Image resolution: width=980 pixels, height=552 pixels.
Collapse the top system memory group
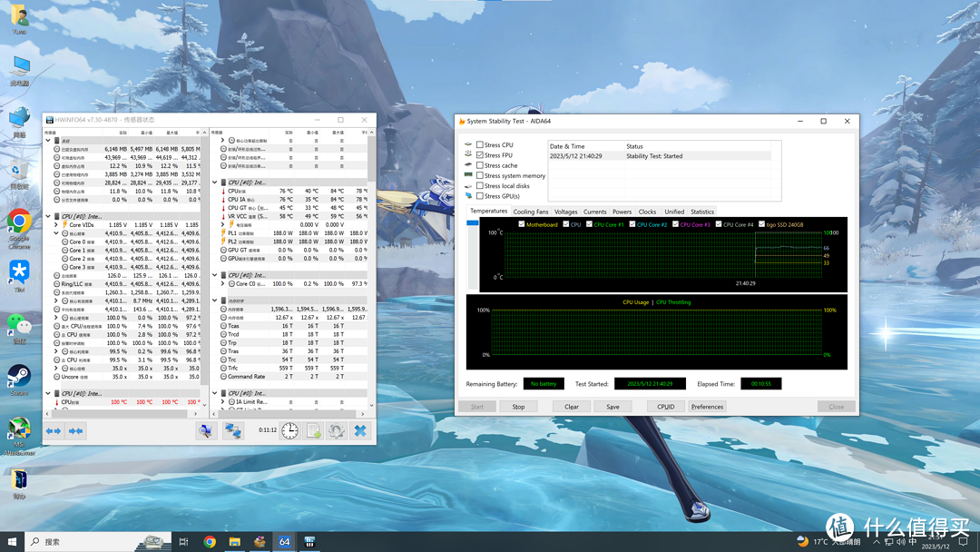[48, 141]
